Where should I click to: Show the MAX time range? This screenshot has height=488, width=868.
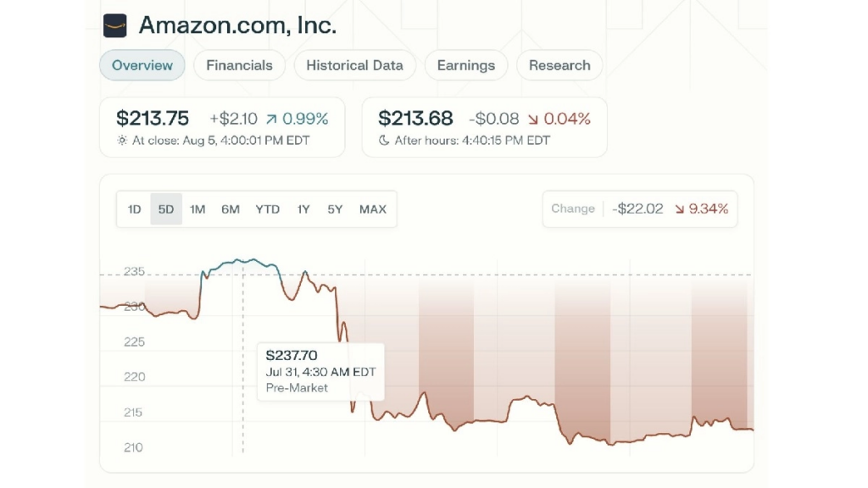tap(373, 209)
